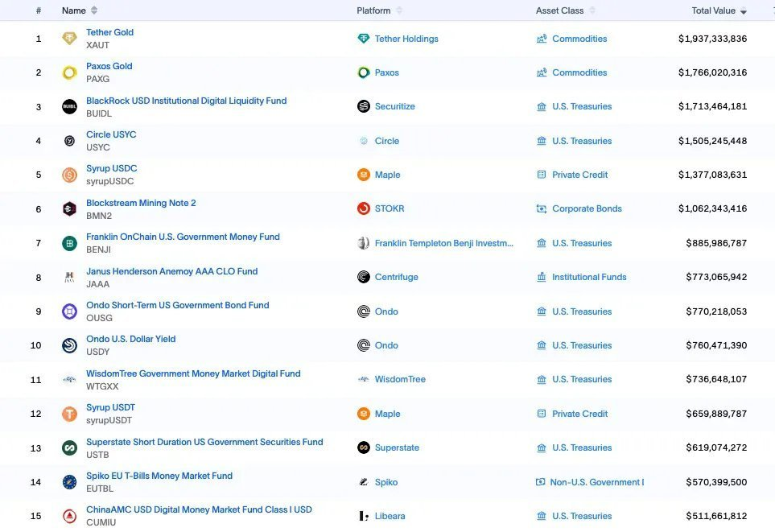Sort table by Platform column
This screenshot has width=775, height=532.
pyautogui.click(x=373, y=10)
